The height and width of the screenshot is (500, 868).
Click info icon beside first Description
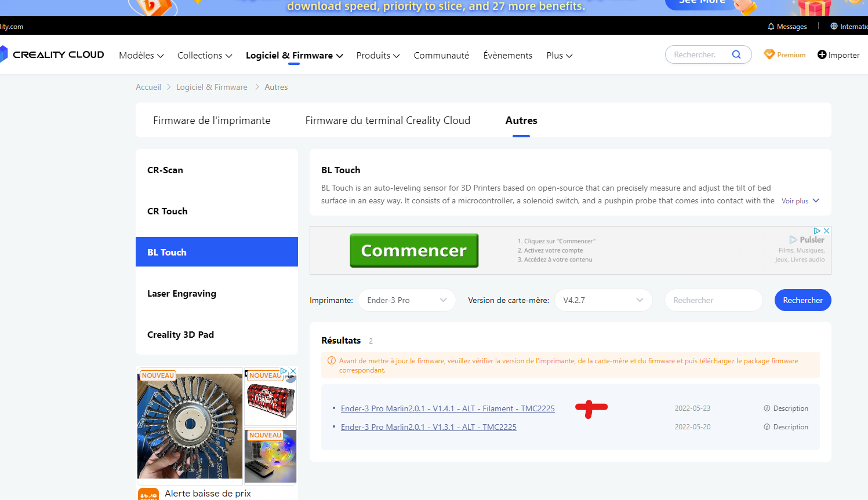point(767,408)
